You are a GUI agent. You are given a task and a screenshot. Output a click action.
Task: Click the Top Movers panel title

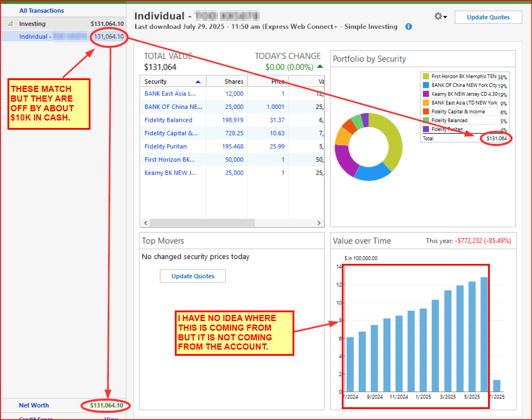pos(163,241)
